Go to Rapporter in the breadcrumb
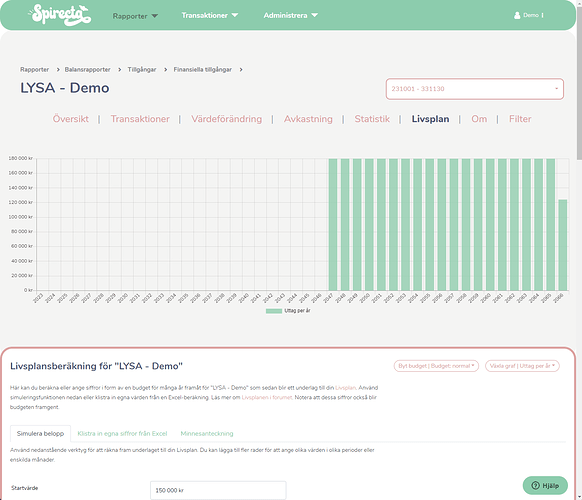Image resolution: width=582 pixels, height=500 pixels. 35,69
